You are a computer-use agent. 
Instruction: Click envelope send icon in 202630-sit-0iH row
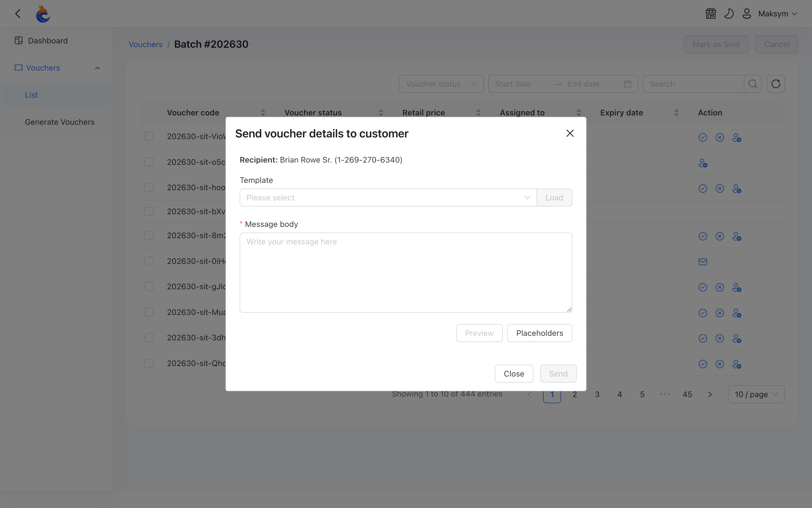pos(703,262)
